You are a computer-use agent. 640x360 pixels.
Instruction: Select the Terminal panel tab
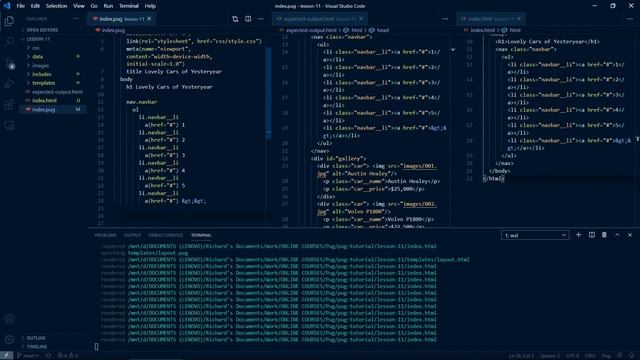click(201, 236)
